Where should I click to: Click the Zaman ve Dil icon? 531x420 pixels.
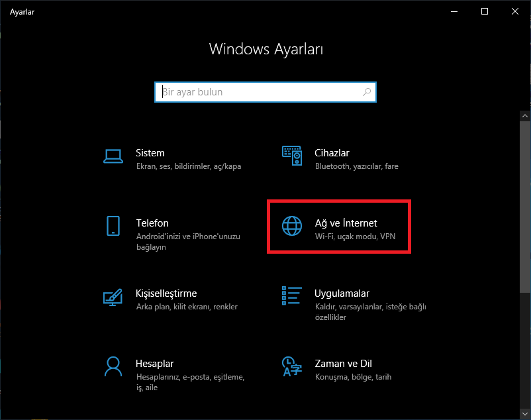pyautogui.click(x=291, y=366)
